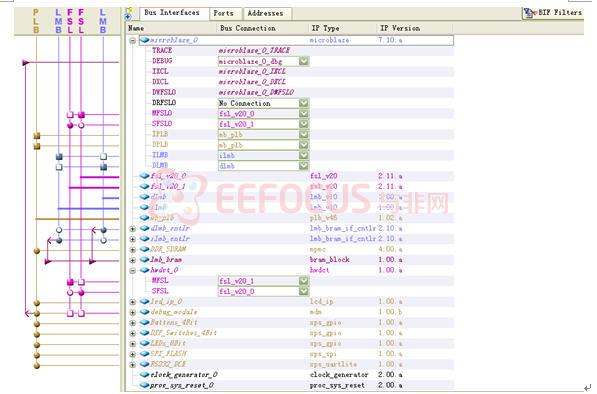This screenshot has height=394, width=597.
Task: Open the MFSL0 fsl_v20_0 dropdown
Action: (x=303, y=113)
